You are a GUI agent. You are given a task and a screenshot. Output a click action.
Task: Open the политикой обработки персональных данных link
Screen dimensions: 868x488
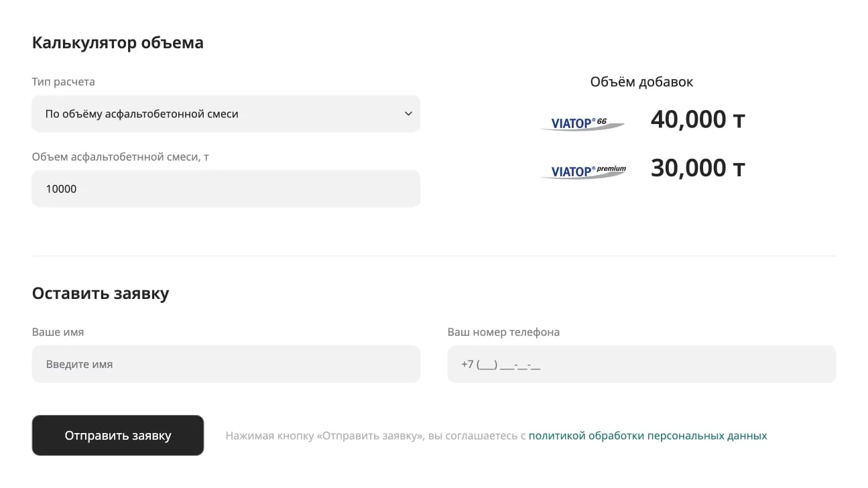tap(647, 436)
